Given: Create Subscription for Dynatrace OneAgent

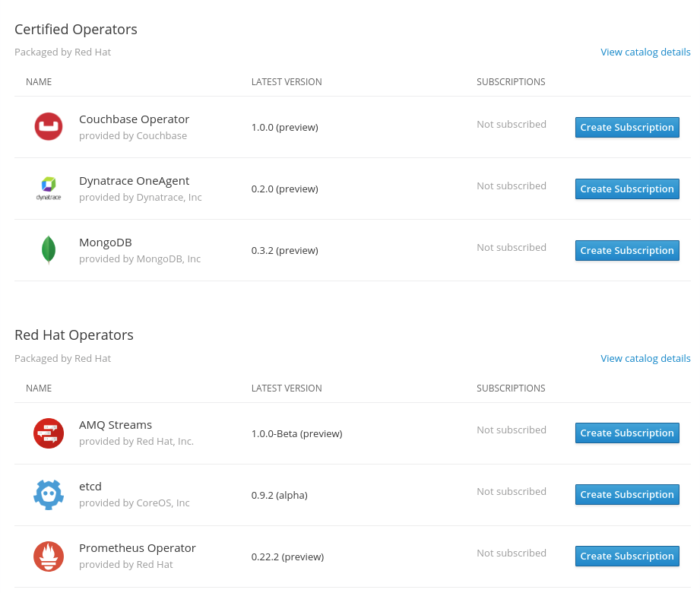Looking at the screenshot, I should (x=626, y=189).
